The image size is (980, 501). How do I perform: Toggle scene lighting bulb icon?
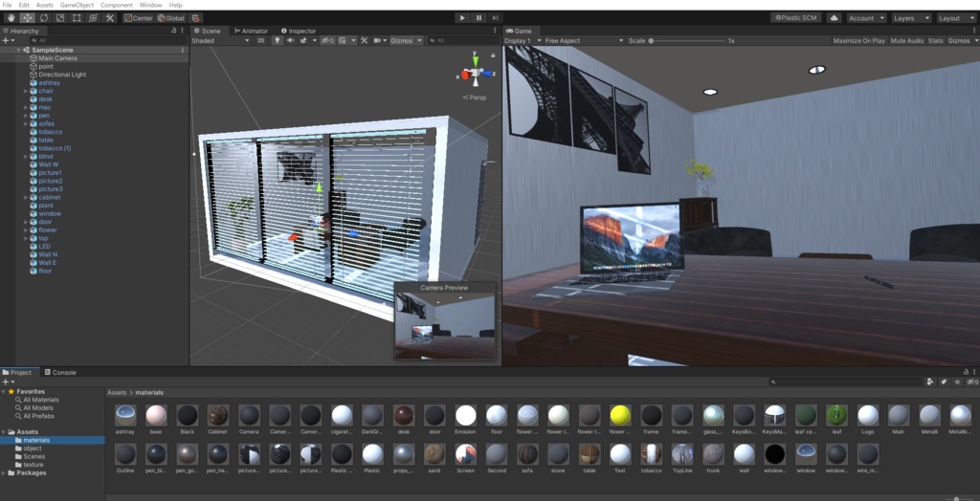coord(277,40)
